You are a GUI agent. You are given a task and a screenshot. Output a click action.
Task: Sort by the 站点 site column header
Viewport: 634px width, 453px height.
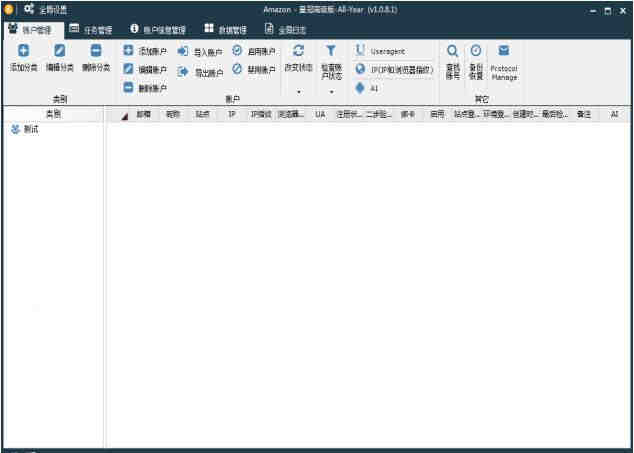coord(202,115)
